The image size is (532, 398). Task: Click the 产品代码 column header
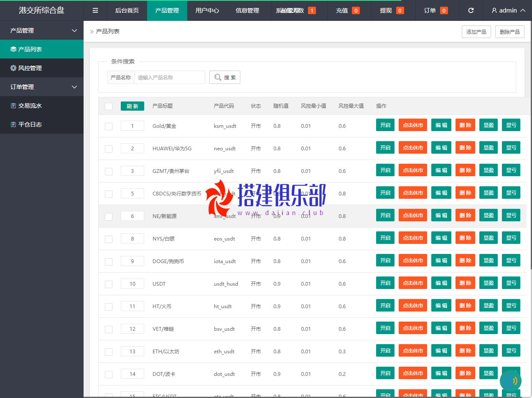pos(224,106)
